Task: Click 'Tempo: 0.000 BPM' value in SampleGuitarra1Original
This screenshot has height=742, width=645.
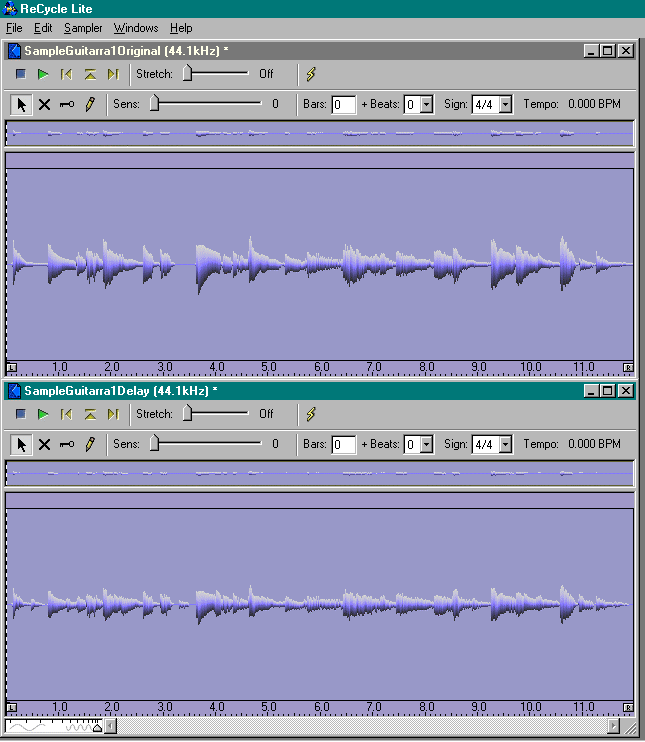Action: click(x=572, y=104)
